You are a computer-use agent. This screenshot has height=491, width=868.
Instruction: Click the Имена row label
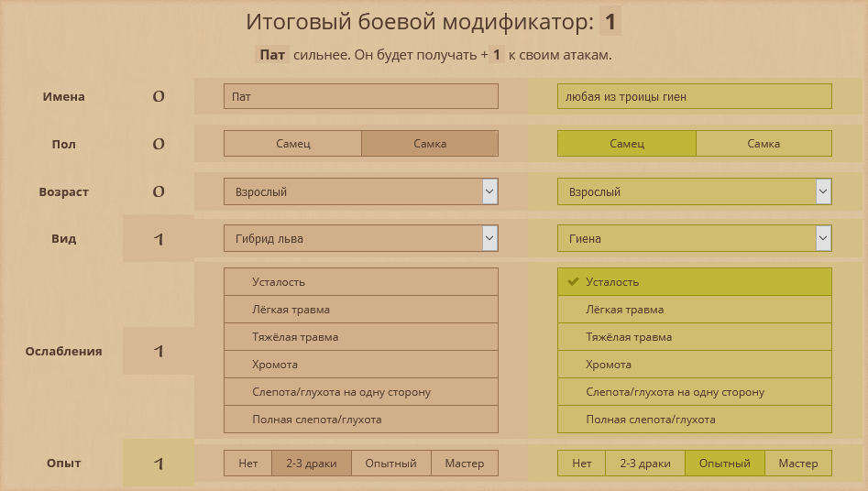point(63,96)
